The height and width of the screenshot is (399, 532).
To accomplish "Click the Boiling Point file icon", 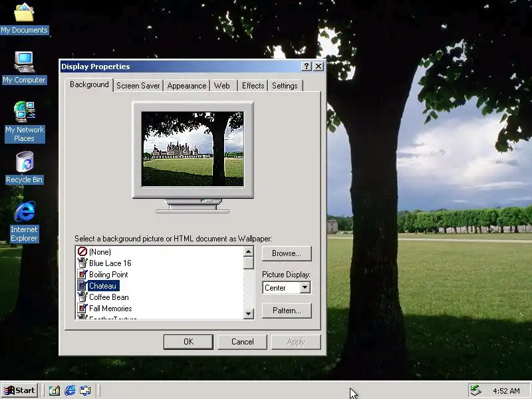I will (82, 274).
